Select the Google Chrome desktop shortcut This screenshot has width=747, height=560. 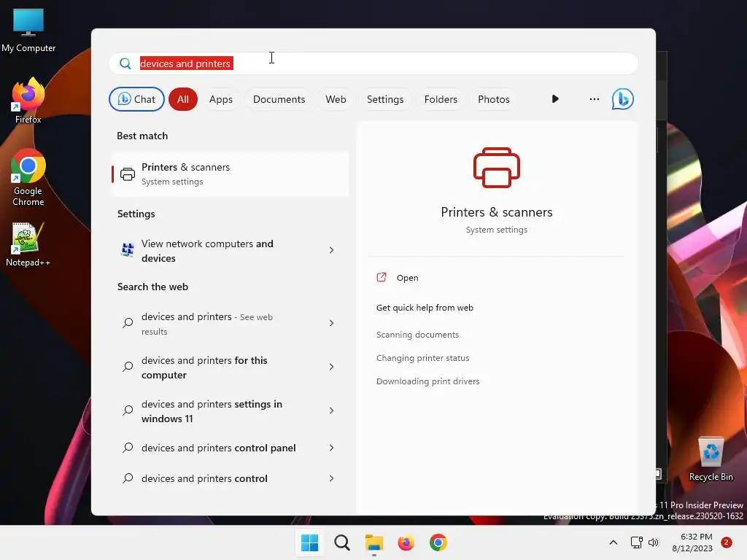click(x=28, y=177)
